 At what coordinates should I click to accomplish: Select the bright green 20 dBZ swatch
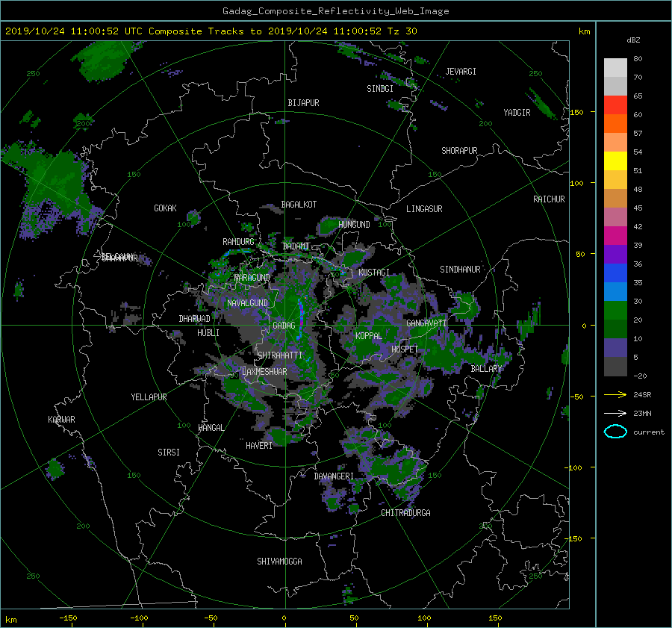[x=615, y=310]
